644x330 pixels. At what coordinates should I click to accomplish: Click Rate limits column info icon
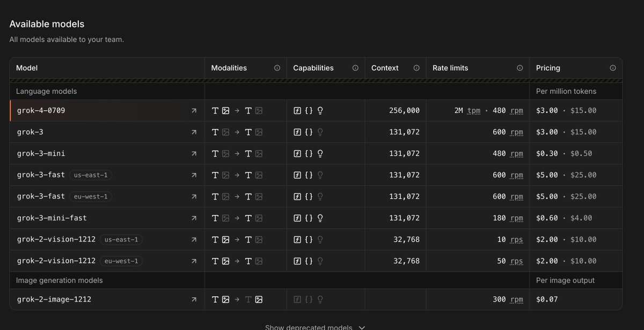pyautogui.click(x=519, y=68)
